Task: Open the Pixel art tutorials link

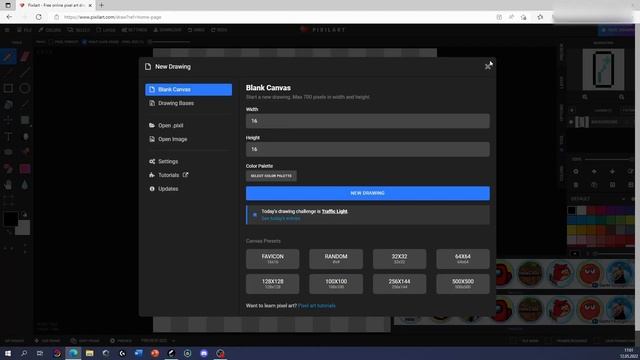Action: (x=317, y=306)
